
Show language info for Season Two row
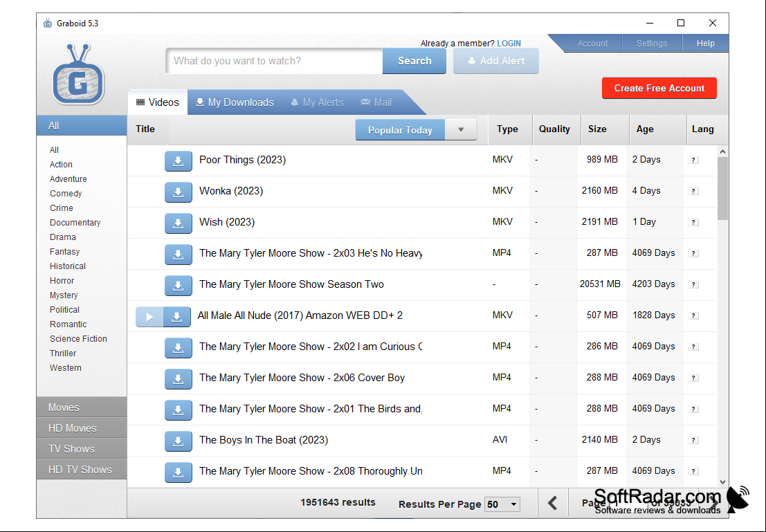click(x=693, y=285)
